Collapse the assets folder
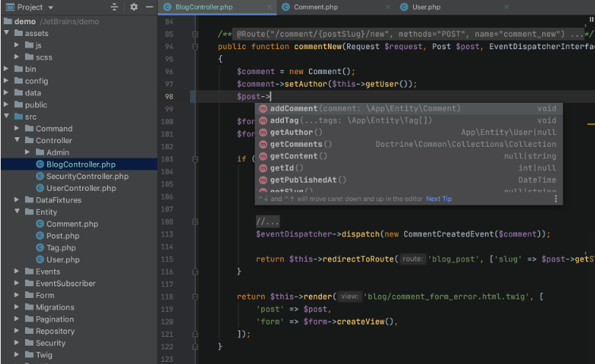 [7, 33]
